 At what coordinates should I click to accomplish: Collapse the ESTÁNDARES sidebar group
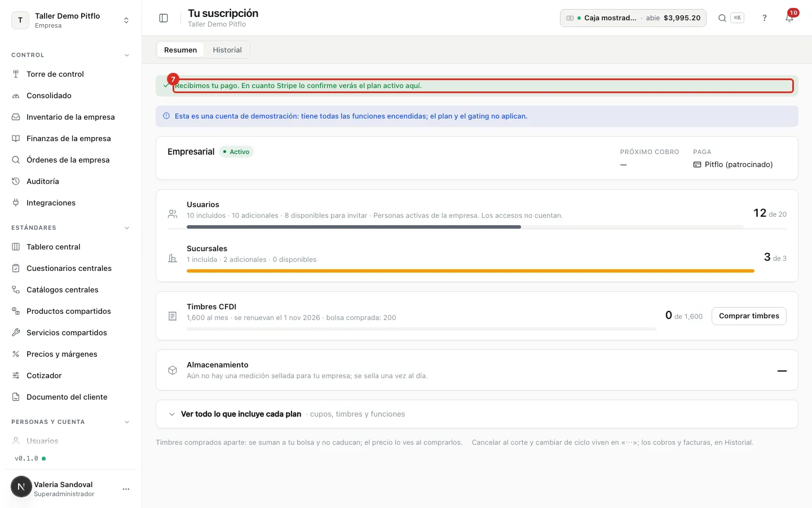[x=127, y=228]
